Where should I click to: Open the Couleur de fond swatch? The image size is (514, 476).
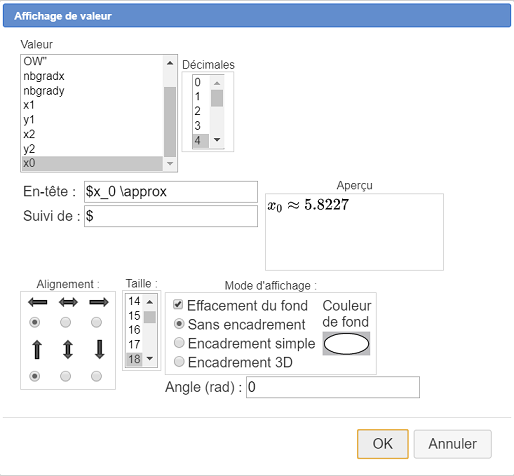click(346, 344)
